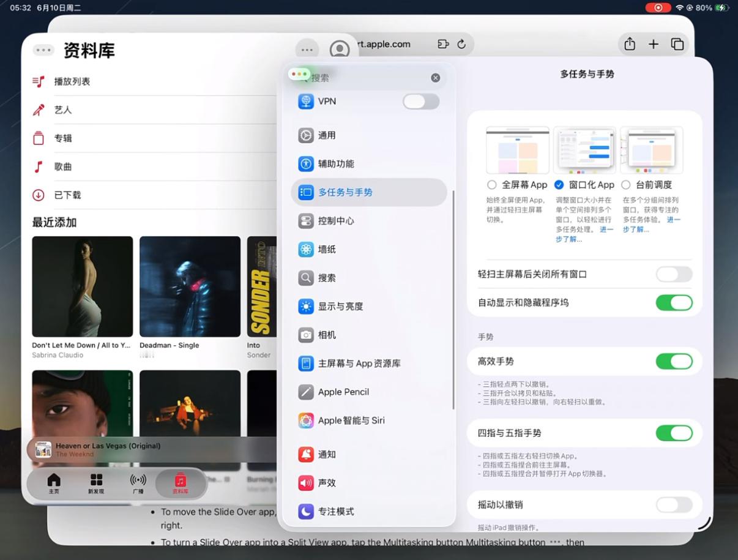Reload the Safari page

(461, 44)
